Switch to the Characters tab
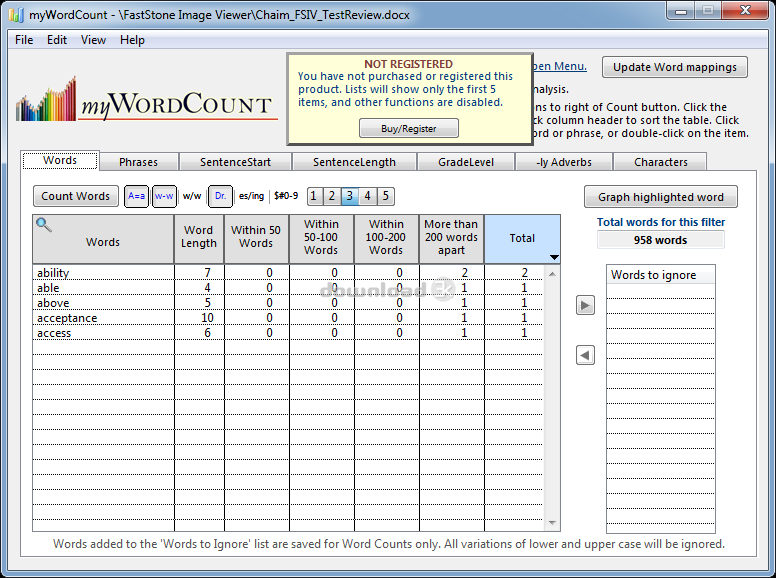Viewport: 776px width, 578px height. click(661, 162)
